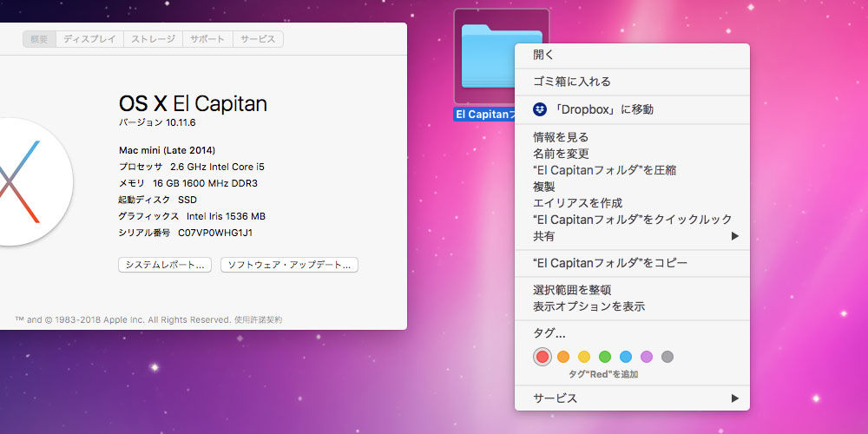This screenshot has height=434, width=868.
Task: Apply the green tag color
Action: (605, 357)
